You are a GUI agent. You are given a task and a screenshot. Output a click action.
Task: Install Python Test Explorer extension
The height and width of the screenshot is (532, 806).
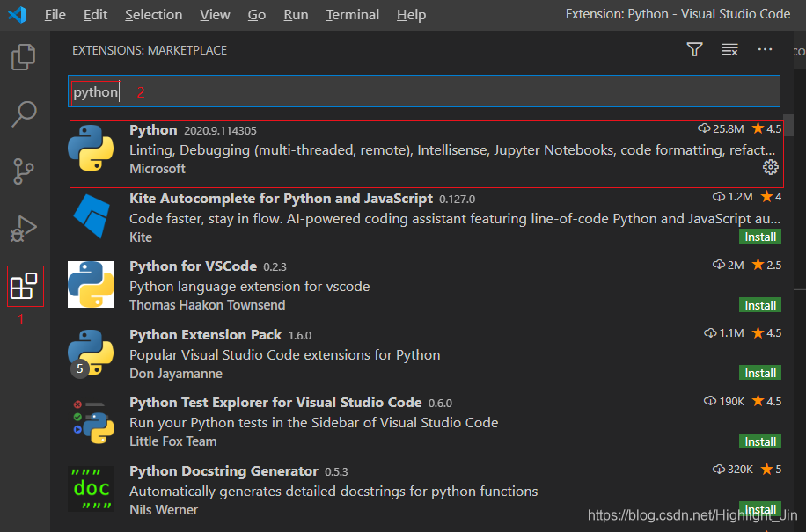click(760, 441)
